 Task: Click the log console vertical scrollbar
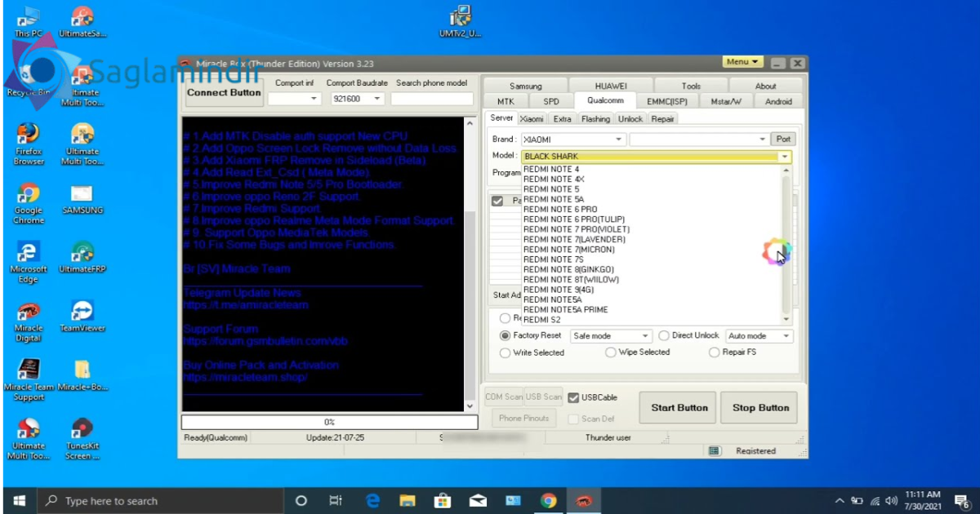[470, 264]
